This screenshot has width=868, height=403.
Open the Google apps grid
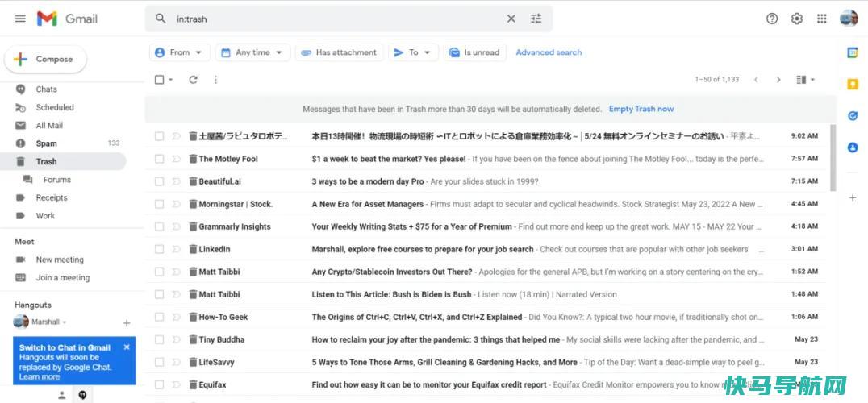[x=821, y=19]
